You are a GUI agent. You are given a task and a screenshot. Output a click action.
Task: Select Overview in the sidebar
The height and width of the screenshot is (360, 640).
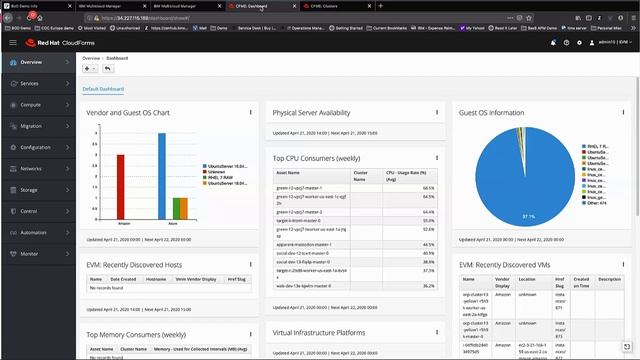39,62
